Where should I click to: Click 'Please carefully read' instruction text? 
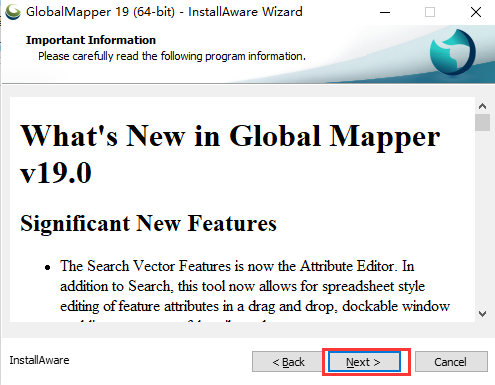point(172,56)
